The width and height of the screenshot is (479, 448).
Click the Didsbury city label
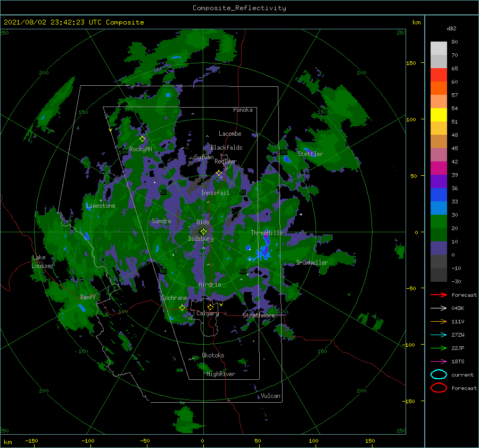[201, 239]
